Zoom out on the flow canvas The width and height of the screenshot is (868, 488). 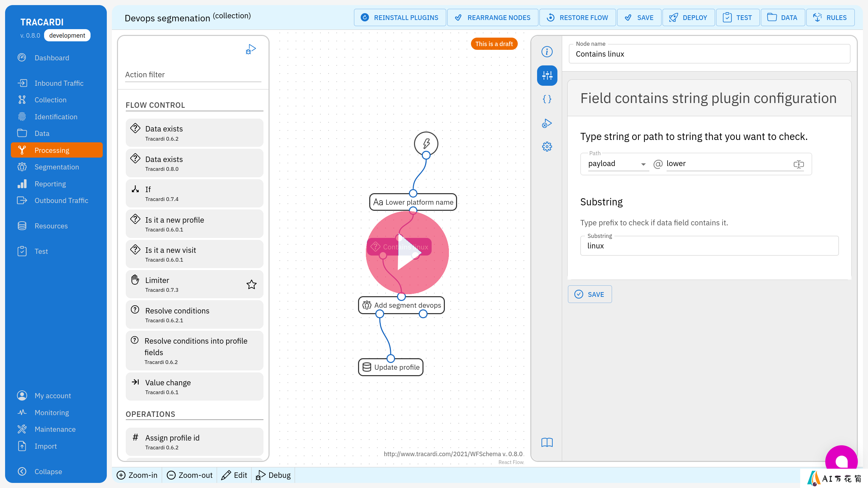point(190,475)
